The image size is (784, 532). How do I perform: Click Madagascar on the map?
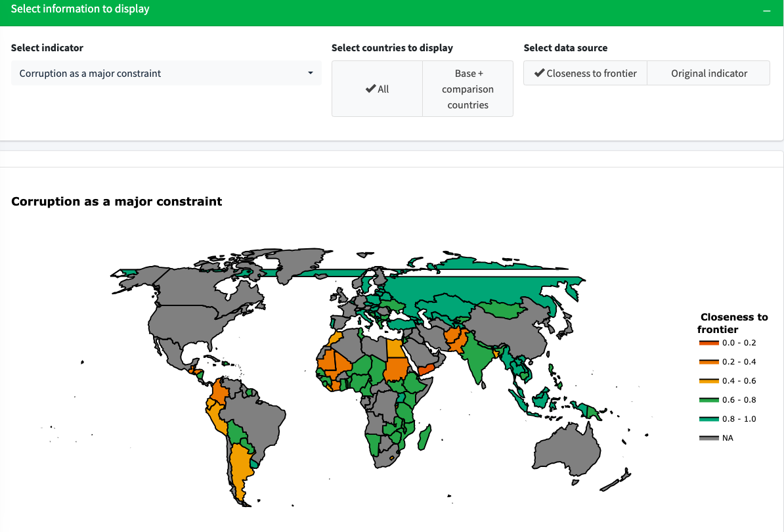pyautogui.click(x=424, y=437)
